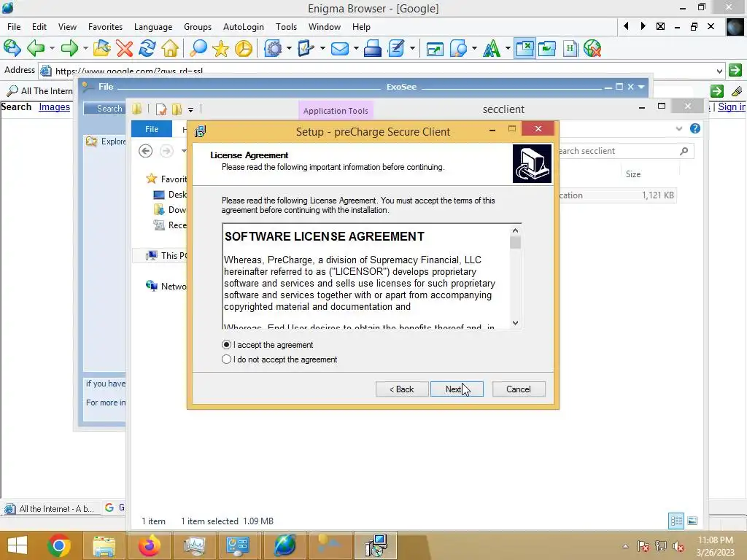Go back with the green back arrow

point(36,49)
